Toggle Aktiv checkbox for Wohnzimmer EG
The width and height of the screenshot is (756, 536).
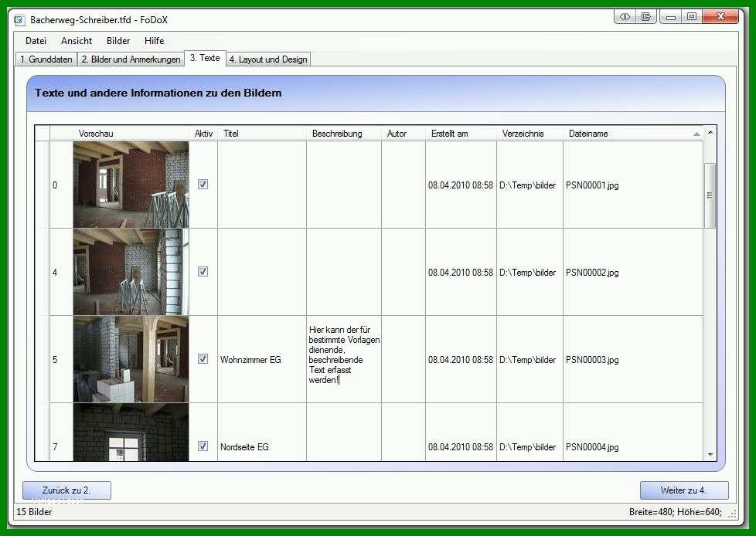(203, 359)
